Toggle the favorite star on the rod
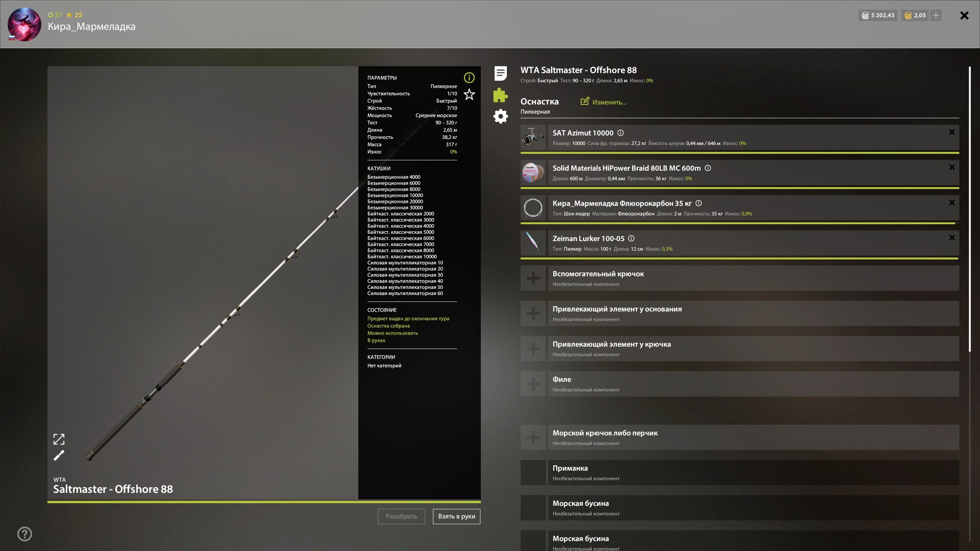980x551 pixels. pyautogui.click(x=469, y=94)
